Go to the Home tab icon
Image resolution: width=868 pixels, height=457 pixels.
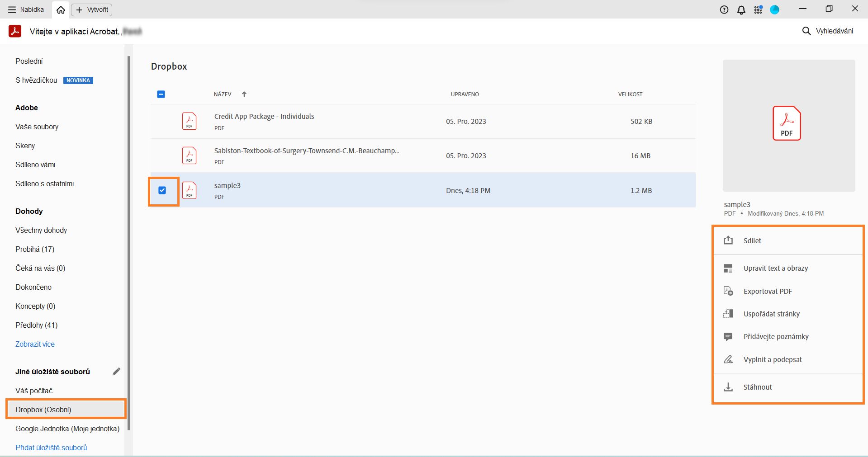61,10
